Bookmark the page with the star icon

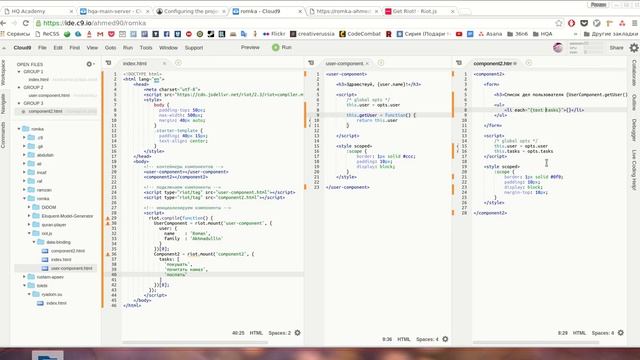(559, 23)
